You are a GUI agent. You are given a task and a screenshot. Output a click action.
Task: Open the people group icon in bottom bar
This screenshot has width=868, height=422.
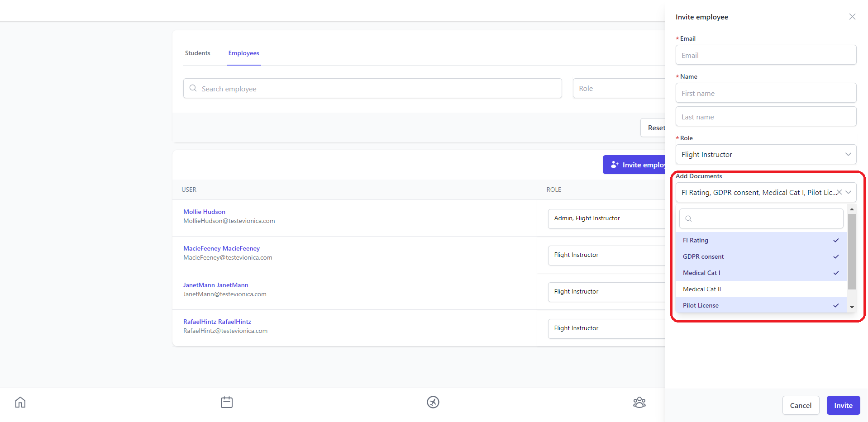tap(639, 402)
